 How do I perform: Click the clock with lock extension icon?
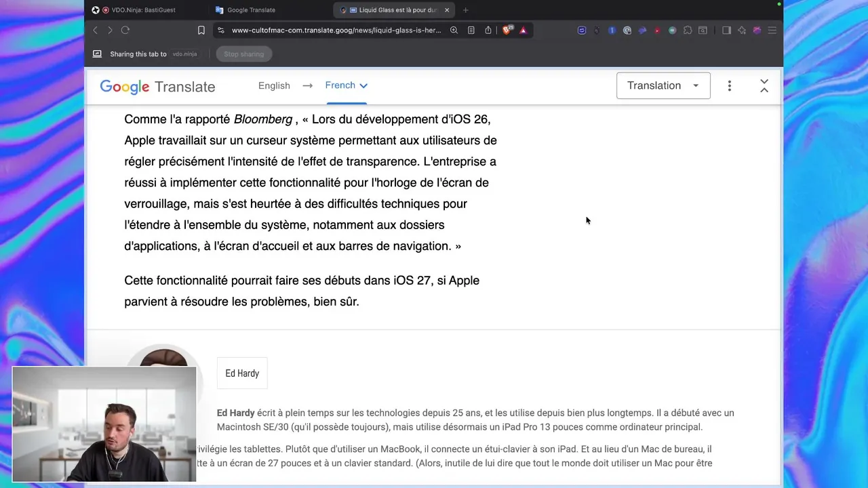pyautogui.click(x=627, y=30)
